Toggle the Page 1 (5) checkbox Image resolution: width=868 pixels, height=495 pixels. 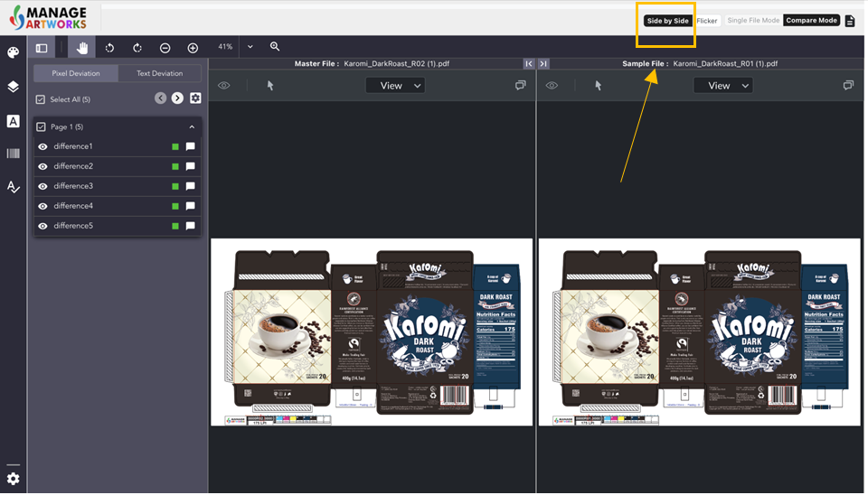coord(41,127)
